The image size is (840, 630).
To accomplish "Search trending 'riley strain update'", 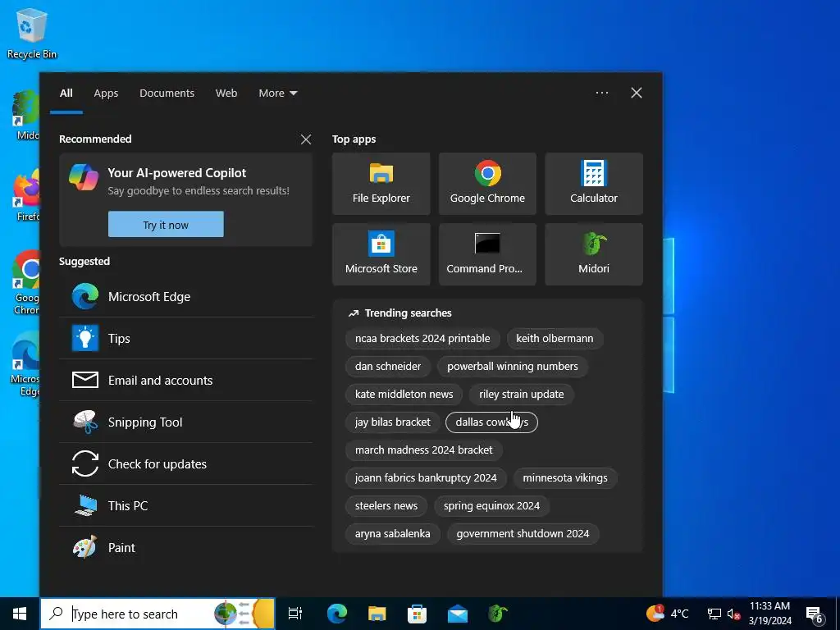I will point(521,395).
